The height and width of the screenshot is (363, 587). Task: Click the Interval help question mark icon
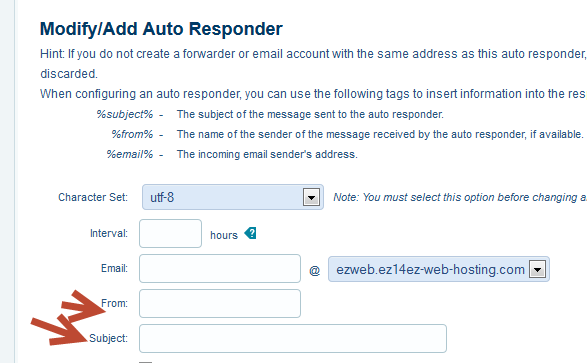point(250,234)
